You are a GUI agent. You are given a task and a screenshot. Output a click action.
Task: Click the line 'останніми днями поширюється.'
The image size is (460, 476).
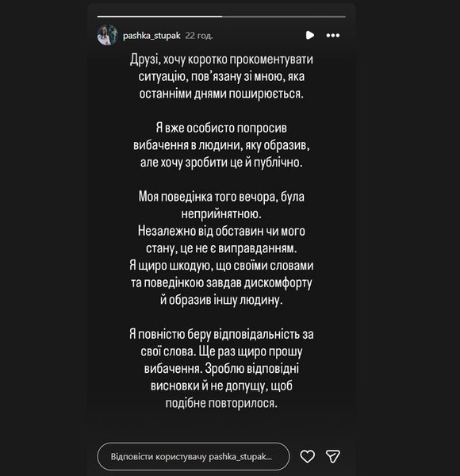coord(221,94)
